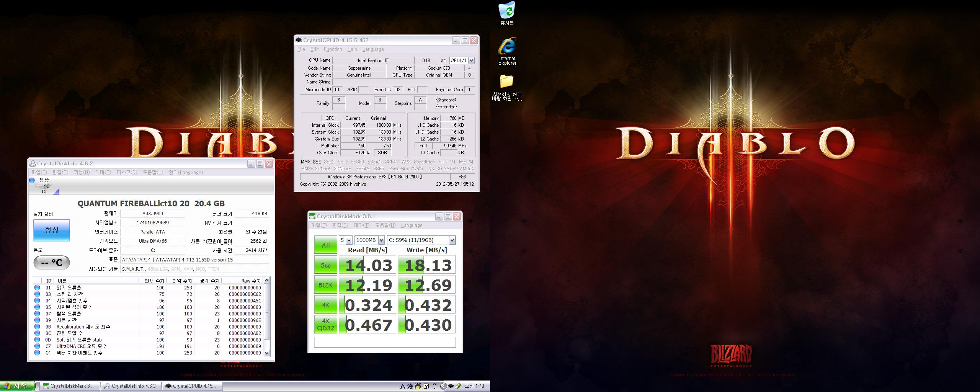Click SMART list scrollbar up arrow
The height and width of the screenshot is (392, 980).
click(x=267, y=281)
